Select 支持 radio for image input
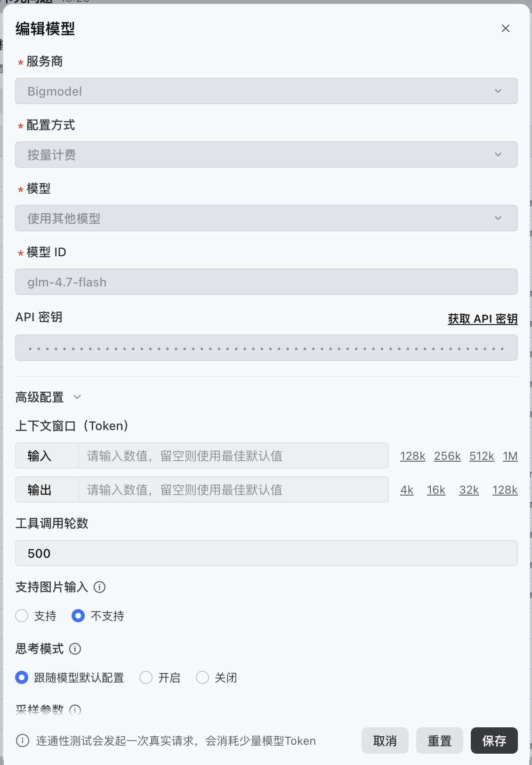The height and width of the screenshot is (765, 532). (x=22, y=616)
